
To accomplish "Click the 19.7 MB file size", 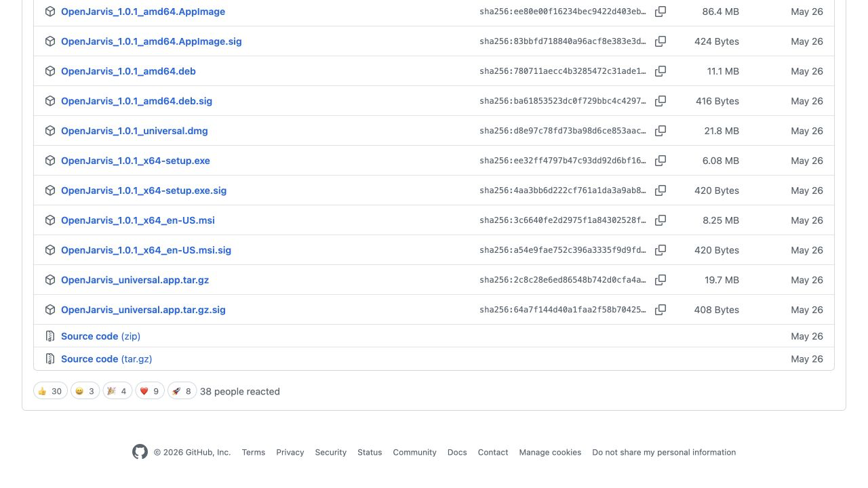I will coord(722,280).
